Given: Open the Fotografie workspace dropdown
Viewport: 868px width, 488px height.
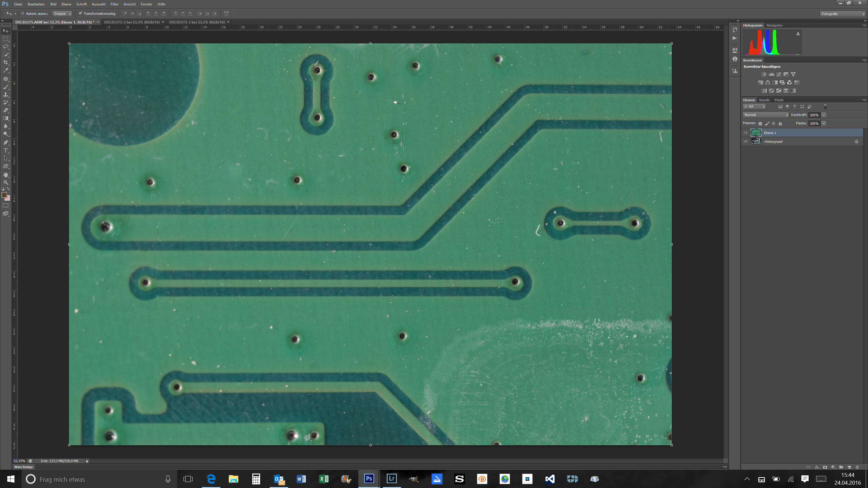Looking at the screenshot, I should 842,14.
